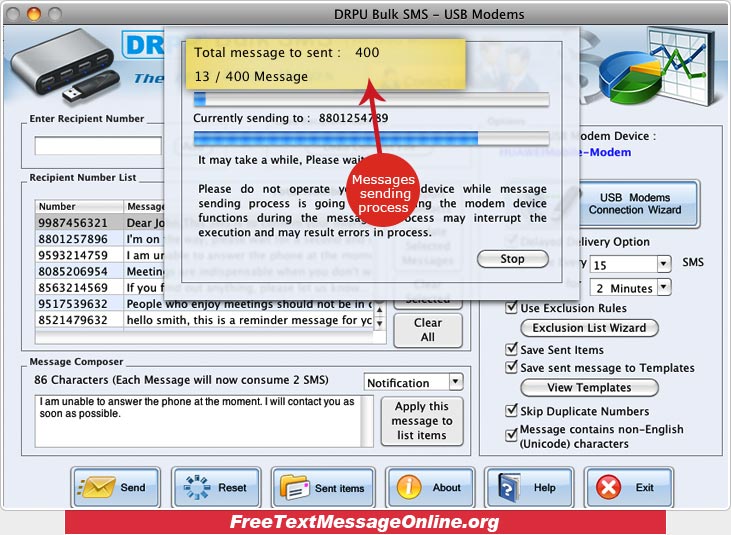Click the Help button label
Screen dimensions: 731x535
tap(545, 487)
